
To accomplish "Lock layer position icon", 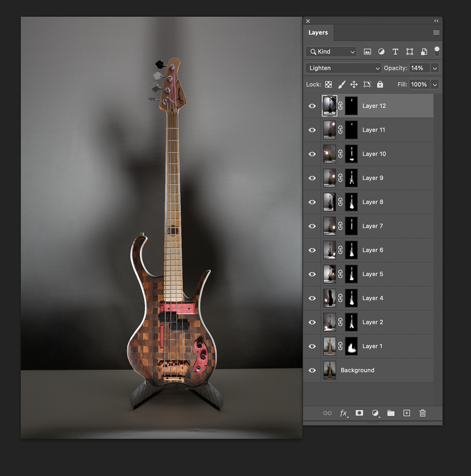I will (x=354, y=85).
